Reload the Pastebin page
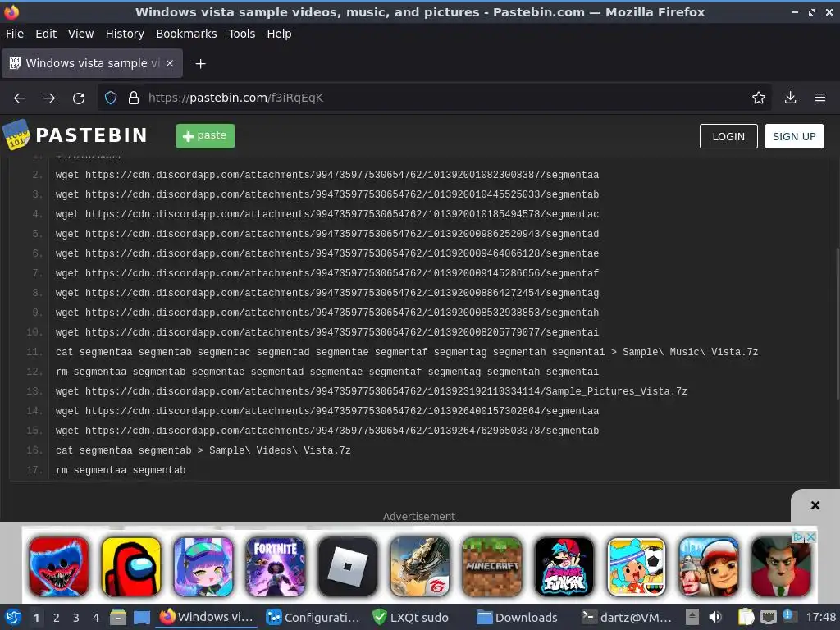The image size is (840, 630). point(79,98)
